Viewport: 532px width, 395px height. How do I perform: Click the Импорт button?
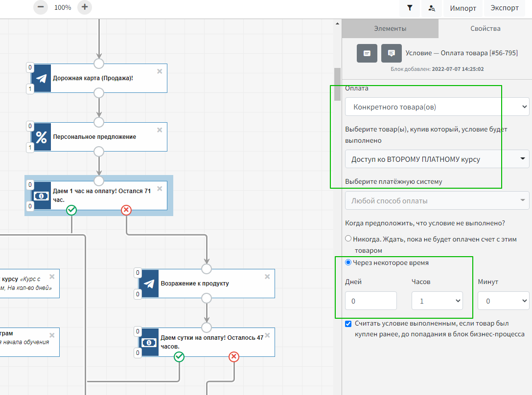(463, 8)
